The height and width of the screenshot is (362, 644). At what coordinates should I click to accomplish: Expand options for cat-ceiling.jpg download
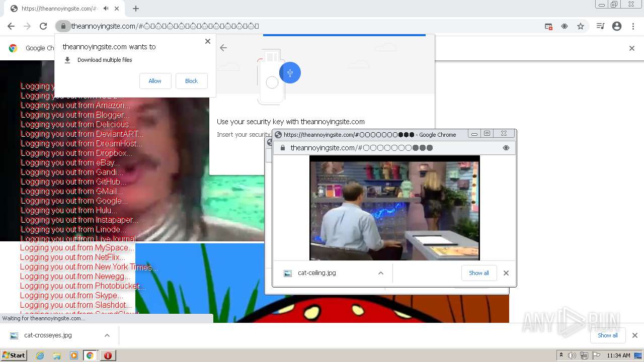[380, 273]
